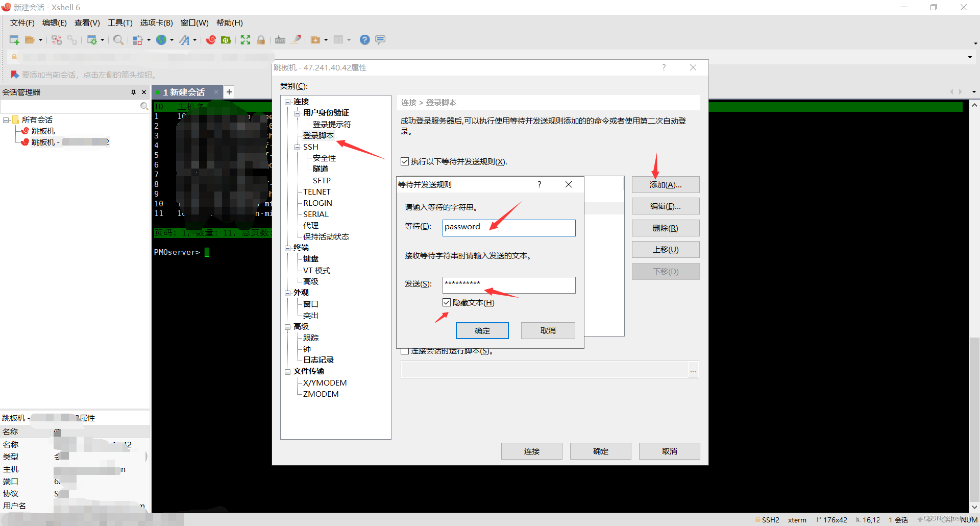
Task: Click the 发送(S) masked text field
Action: tap(509, 285)
